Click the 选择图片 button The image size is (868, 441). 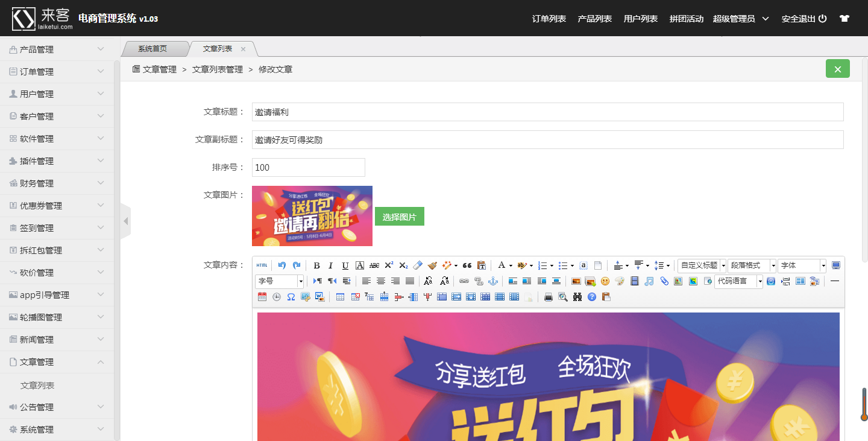coord(400,217)
